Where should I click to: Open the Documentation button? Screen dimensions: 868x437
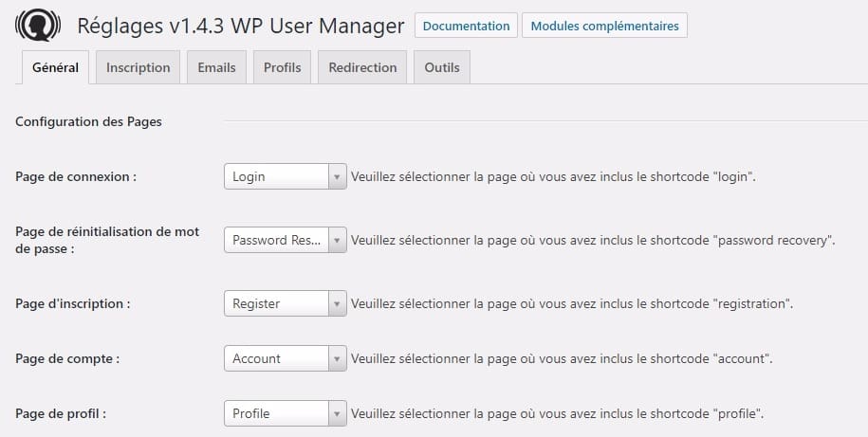pyautogui.click(x=466, y=26)
